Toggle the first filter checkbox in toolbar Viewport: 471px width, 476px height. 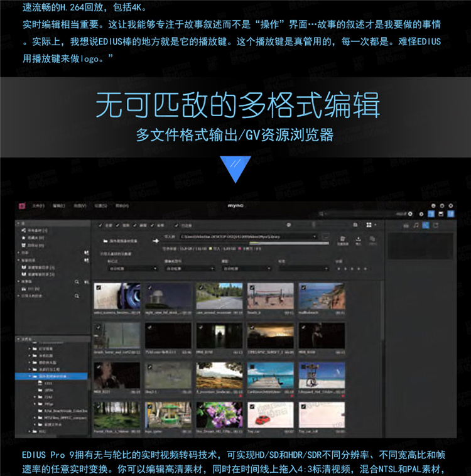[99, 224]
